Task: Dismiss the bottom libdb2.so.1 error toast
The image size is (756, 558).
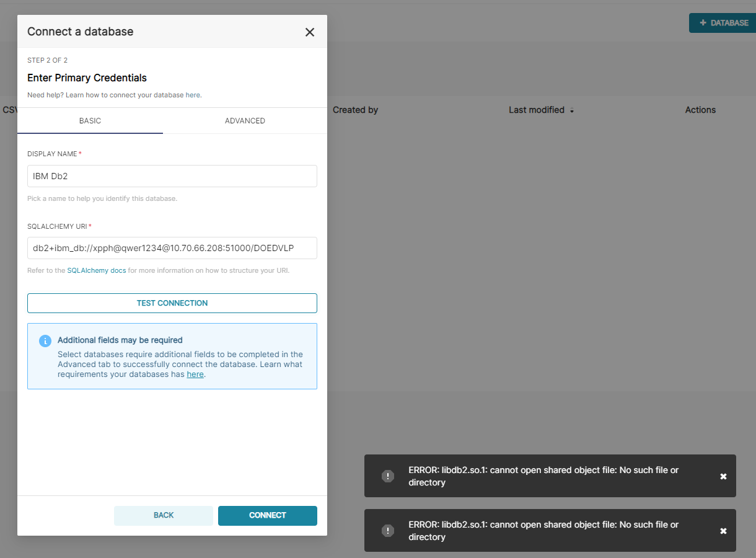Action: 723,531
